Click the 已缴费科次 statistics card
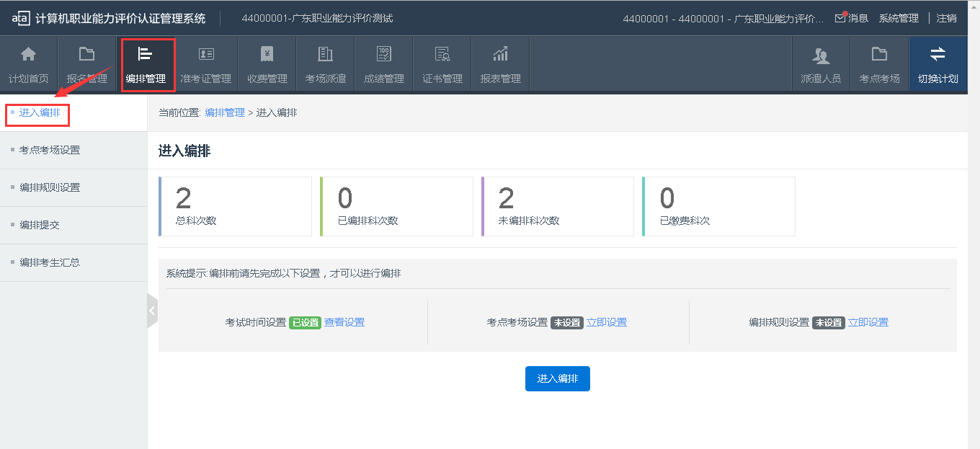 718,206
